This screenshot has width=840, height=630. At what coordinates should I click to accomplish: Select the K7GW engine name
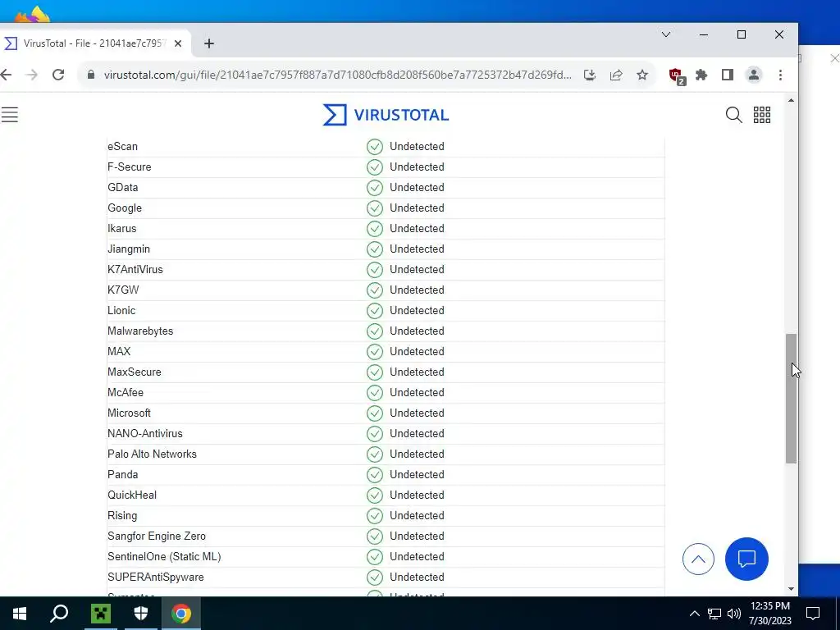(123, 290)
